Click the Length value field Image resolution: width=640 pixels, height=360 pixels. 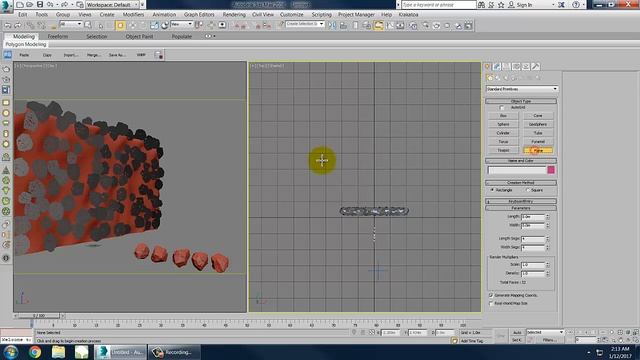coord(533,217)
